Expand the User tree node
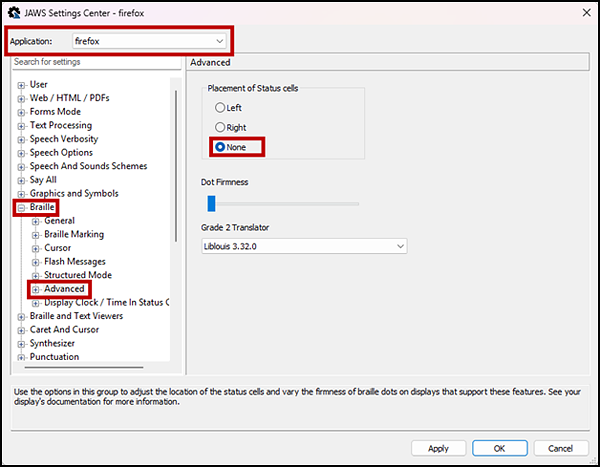This screenshot has height=467, width=600. [x=21, y=85]
